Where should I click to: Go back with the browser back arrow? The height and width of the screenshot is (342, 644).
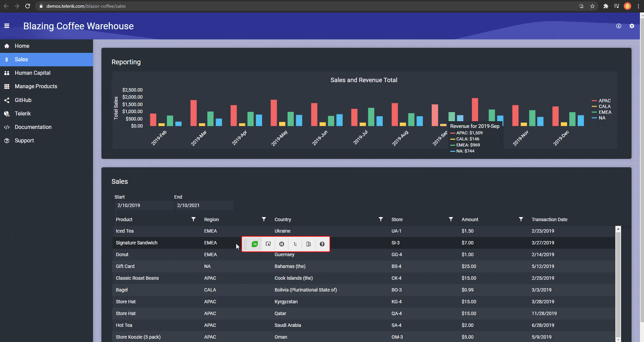pos(6,6)
